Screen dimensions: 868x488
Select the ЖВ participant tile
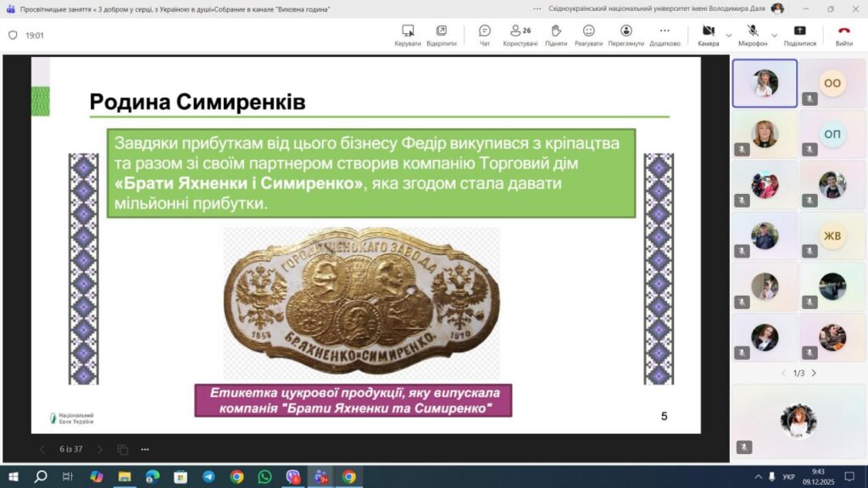832,236
